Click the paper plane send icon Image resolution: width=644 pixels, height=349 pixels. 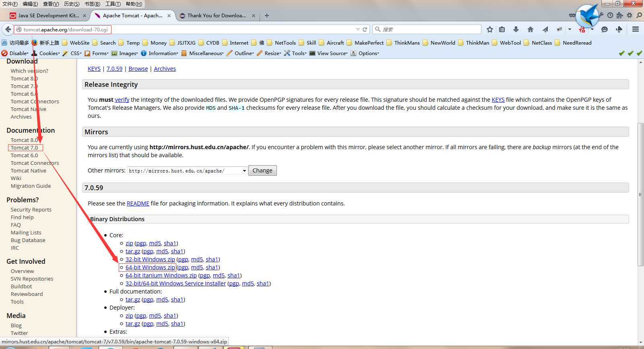545,29
